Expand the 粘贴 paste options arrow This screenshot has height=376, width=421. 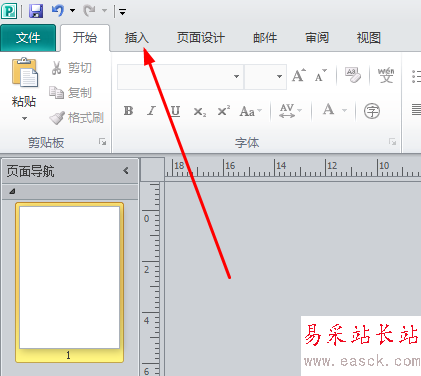(x=24, y=118)
